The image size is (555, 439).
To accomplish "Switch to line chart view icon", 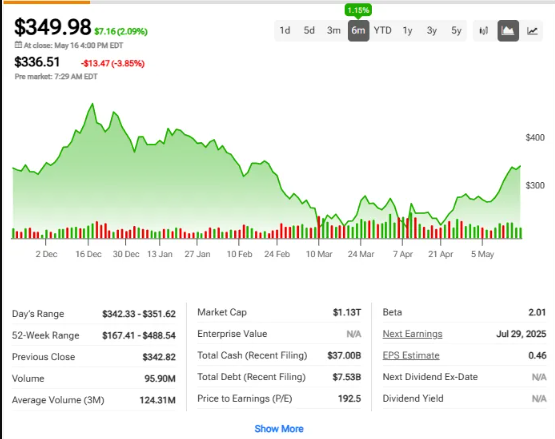I will pos(532,31).
